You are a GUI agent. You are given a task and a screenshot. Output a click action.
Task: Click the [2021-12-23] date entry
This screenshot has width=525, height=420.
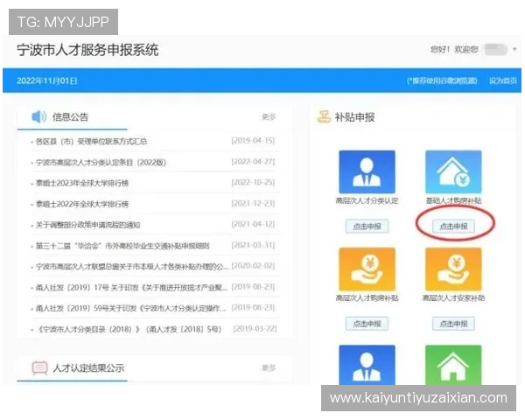tap(253, 203)
